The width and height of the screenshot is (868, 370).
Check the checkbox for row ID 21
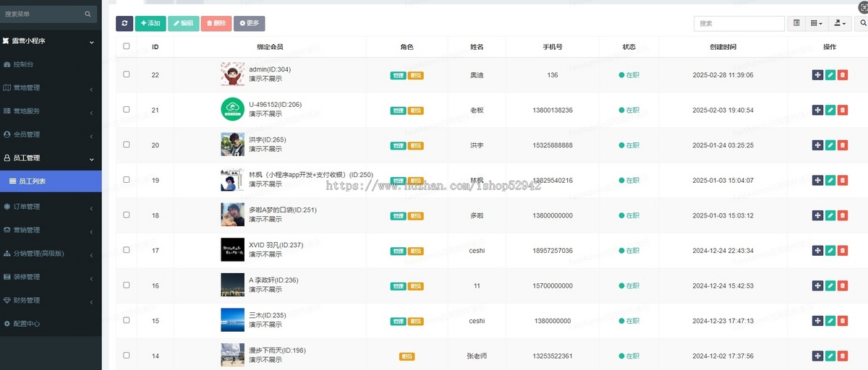coord(127,109)
